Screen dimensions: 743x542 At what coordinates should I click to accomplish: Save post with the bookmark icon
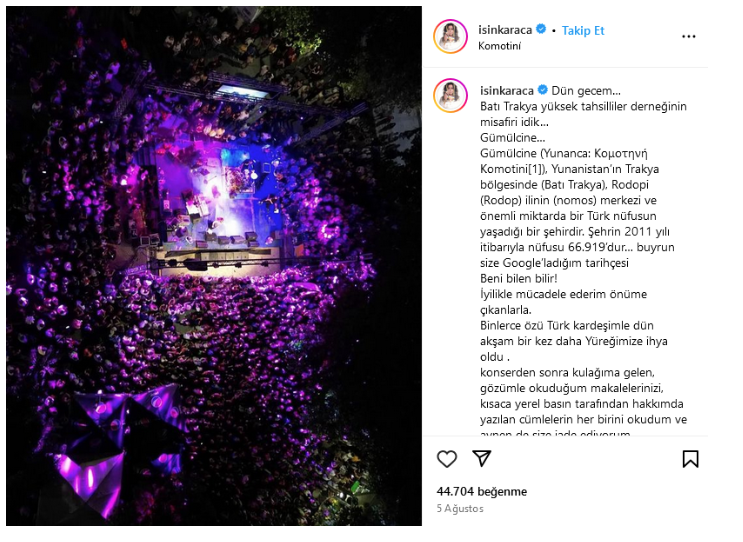point(690,459)
